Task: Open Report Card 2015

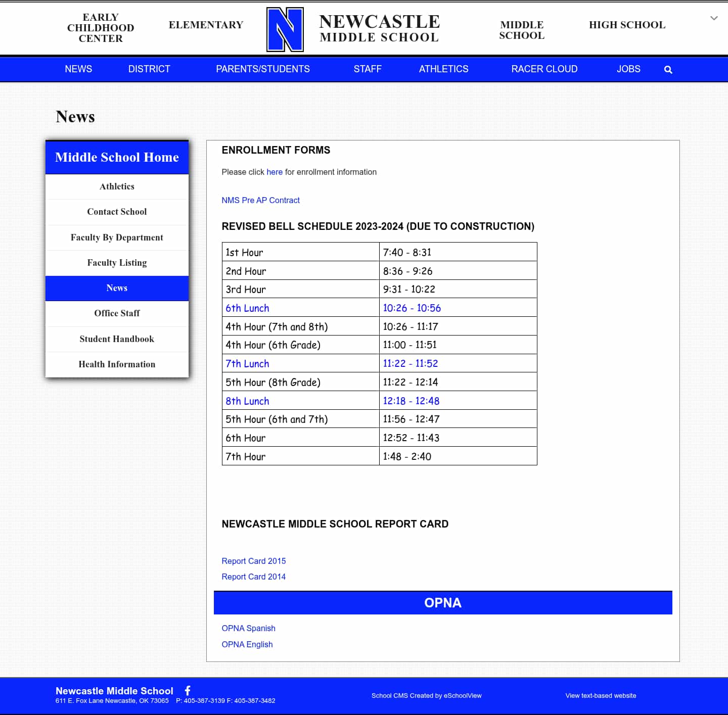Action: [253, 561]
